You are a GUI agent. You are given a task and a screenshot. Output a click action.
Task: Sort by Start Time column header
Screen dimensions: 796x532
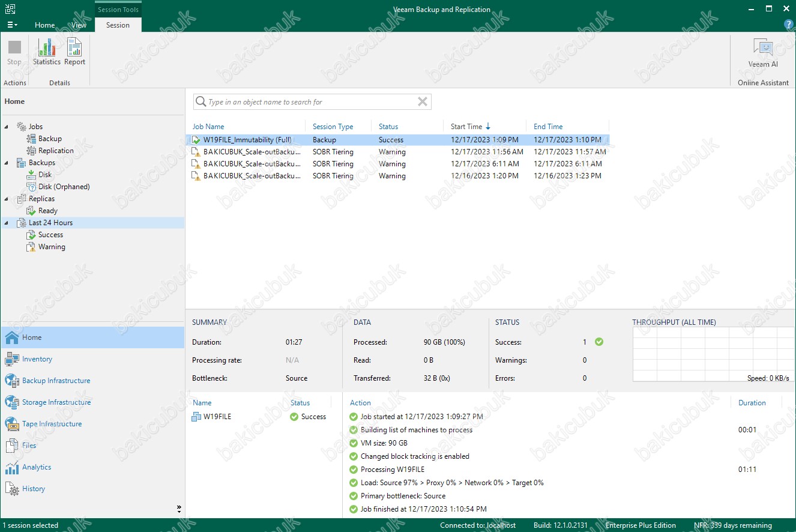tap(466, 127)
